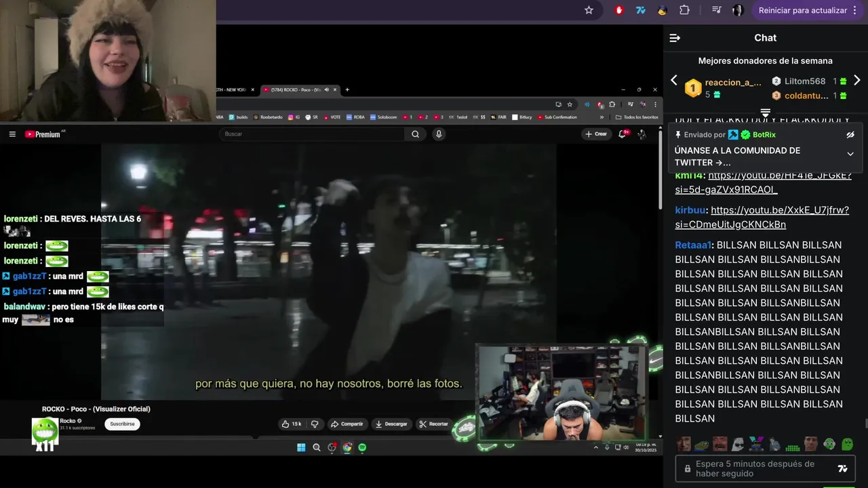
Task: Show the previous top donors page
Action: pyautogui.click(x=673, y=80)
